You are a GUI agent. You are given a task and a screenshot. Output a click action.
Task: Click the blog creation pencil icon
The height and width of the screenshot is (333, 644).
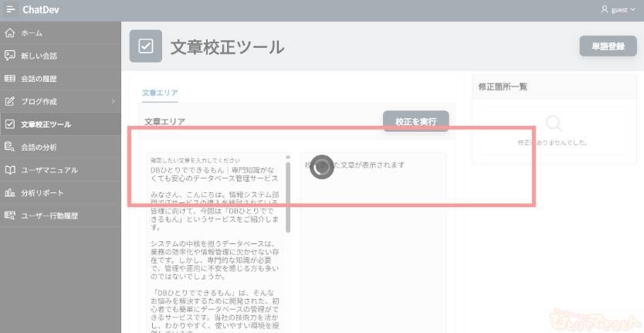pyautogui.click(x=10, y=101)
